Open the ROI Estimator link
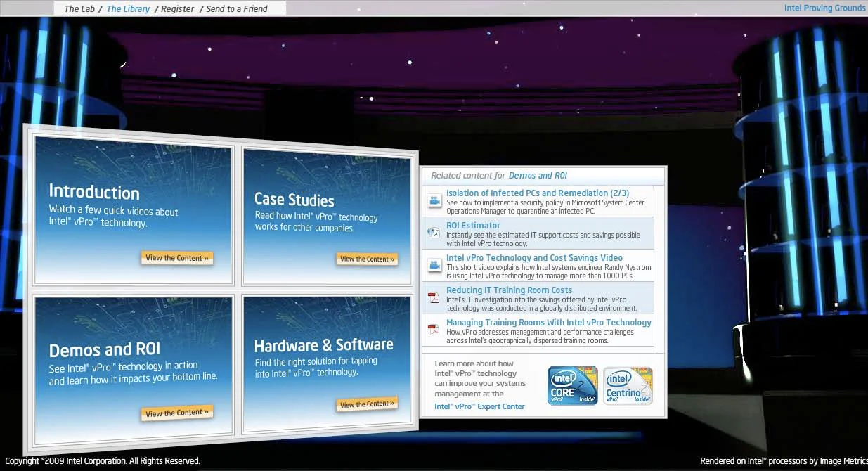 473,226
